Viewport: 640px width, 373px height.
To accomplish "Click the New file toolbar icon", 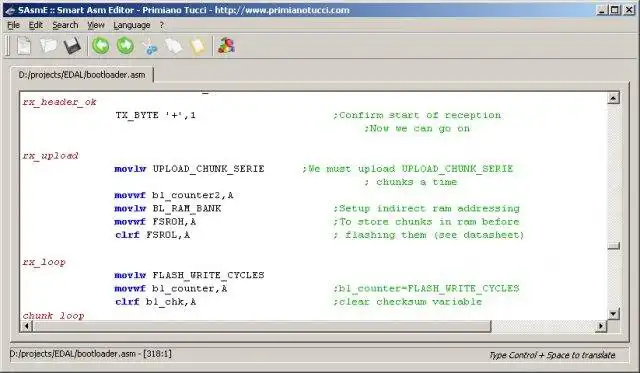I will [x=24, y=46].
